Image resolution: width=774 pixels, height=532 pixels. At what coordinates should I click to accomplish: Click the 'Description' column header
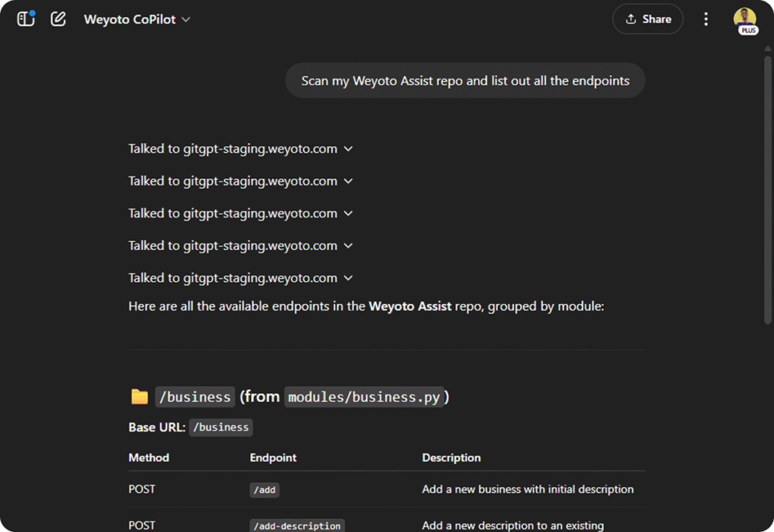[451, 457]
